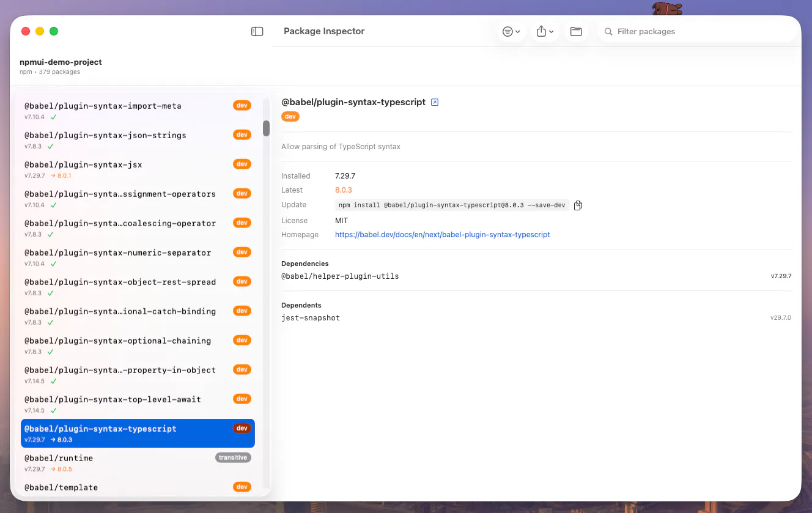
Task: Select the package ending in ssignment-operators
Action: [x=138, y=199]
